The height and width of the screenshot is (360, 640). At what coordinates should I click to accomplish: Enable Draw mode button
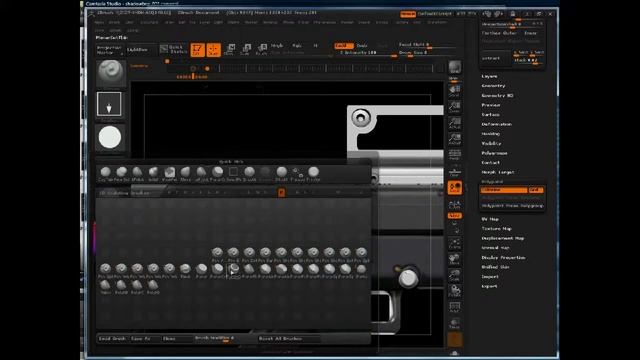(213, 50)
